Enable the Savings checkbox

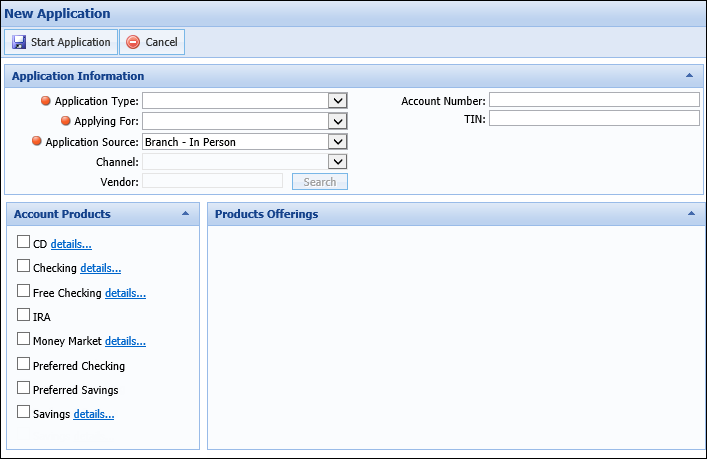(x=23, y=412)
